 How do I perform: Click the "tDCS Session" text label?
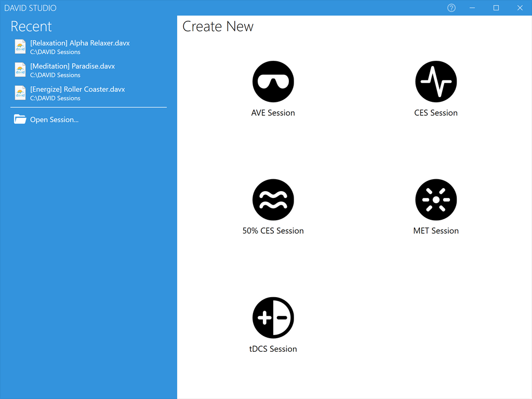273,349
